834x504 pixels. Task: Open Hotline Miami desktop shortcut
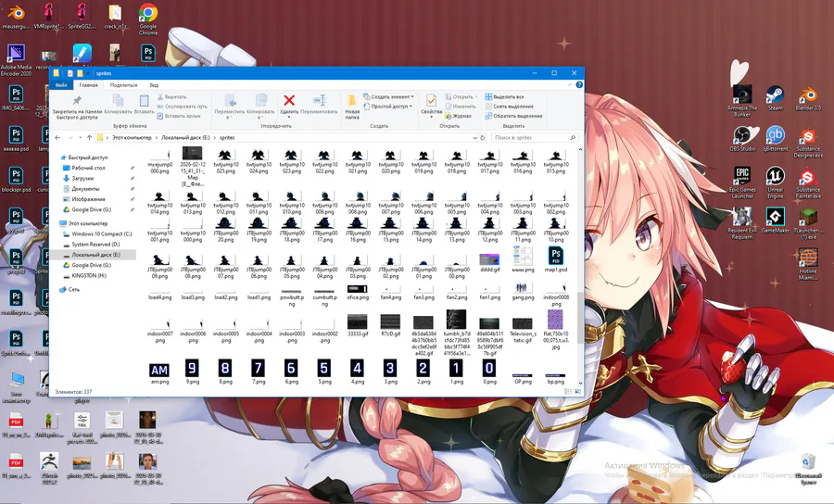(808, 264)
